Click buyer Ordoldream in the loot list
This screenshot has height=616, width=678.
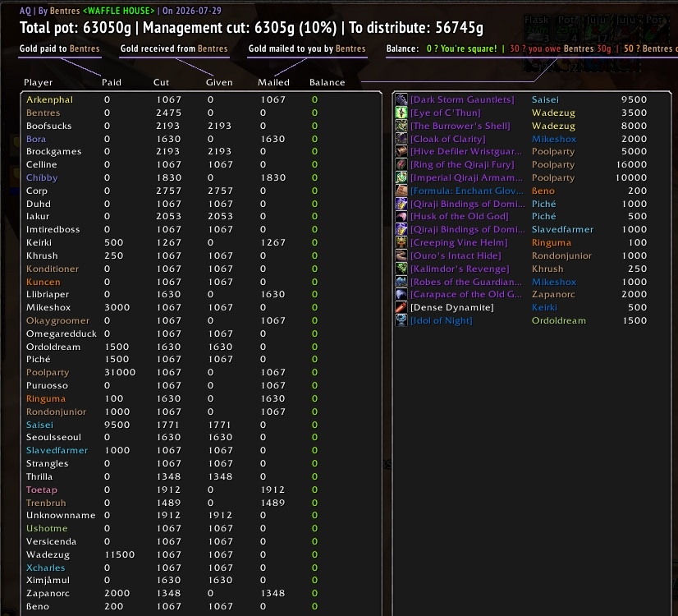[559, 320]
